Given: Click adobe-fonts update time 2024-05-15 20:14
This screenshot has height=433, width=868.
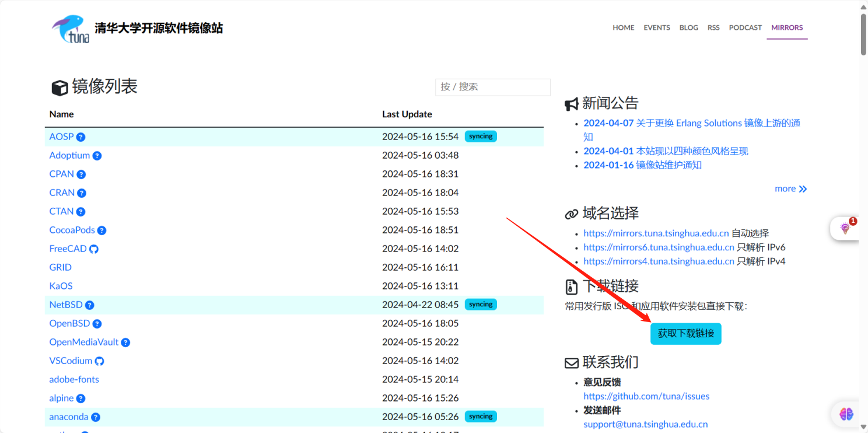Looking at the screenshot, I should click(x=420, y=379).
